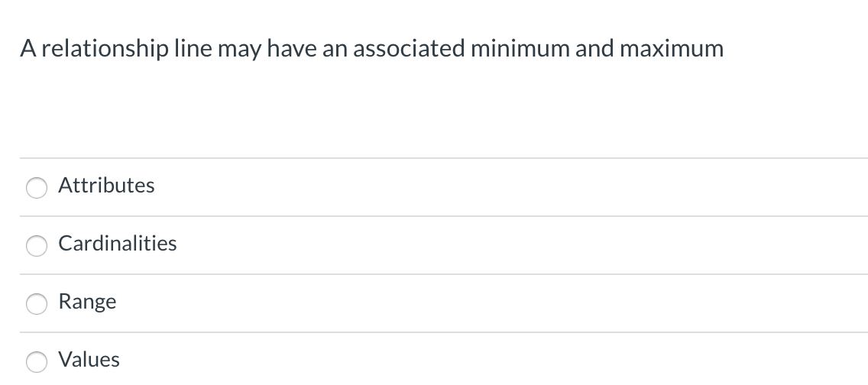
Task: Click the word 'associated' in the question
Action: [409, 48]
